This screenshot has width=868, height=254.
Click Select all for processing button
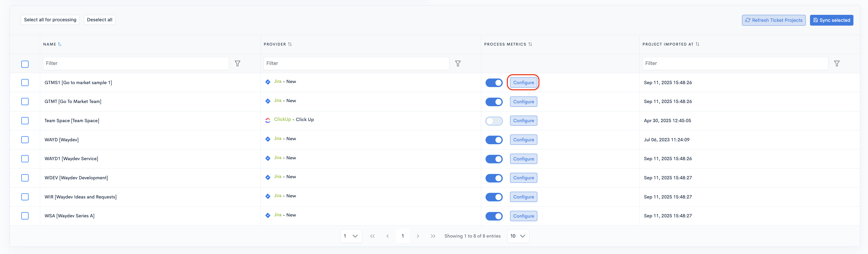coord(50,20)
